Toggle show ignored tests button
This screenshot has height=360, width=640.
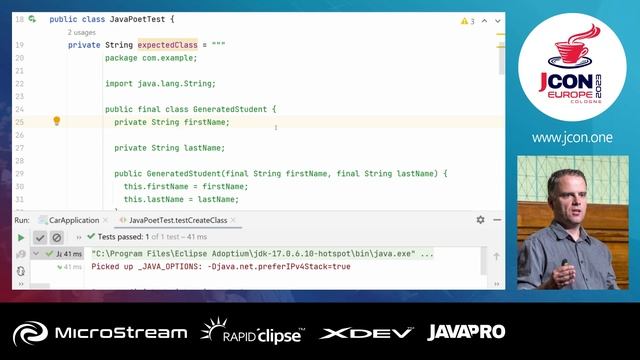click(57, 237)
